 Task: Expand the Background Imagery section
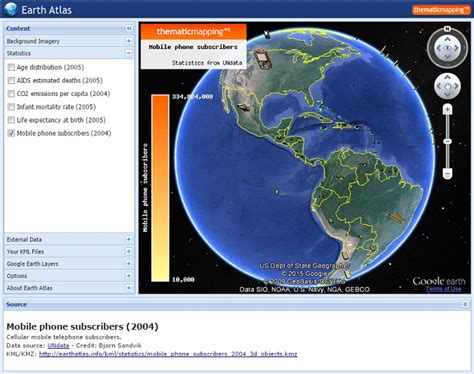point(129,41)
